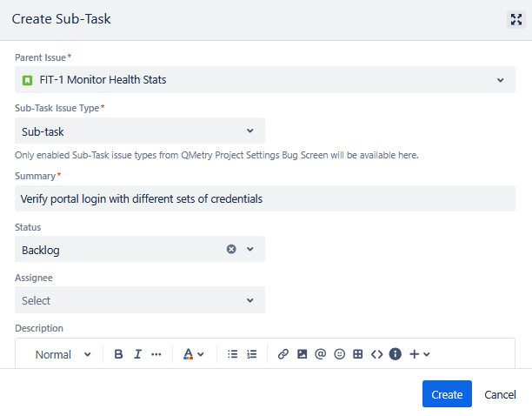Insert an image
The image size is (532, 416).
pyautogui.click(x=302, y=354)
